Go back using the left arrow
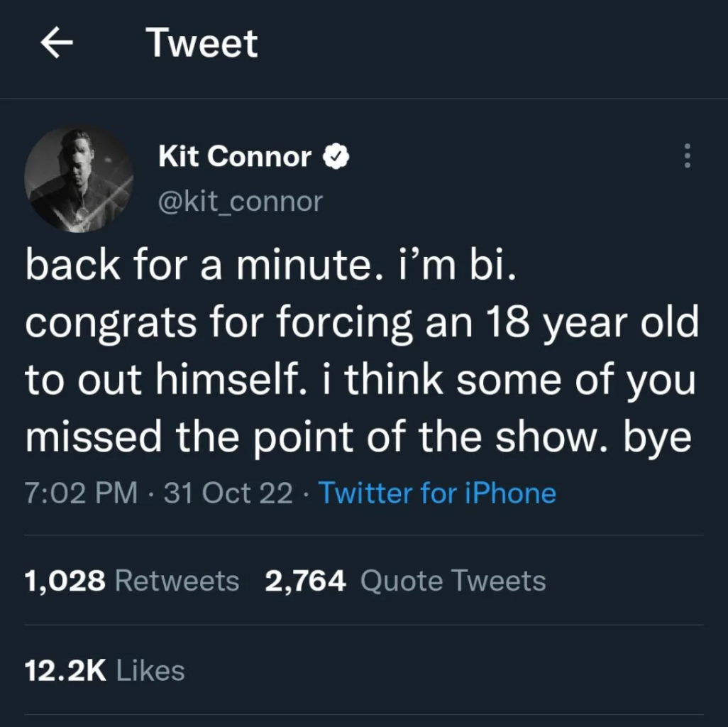This screenshot has height=727, width=728. 57,45
